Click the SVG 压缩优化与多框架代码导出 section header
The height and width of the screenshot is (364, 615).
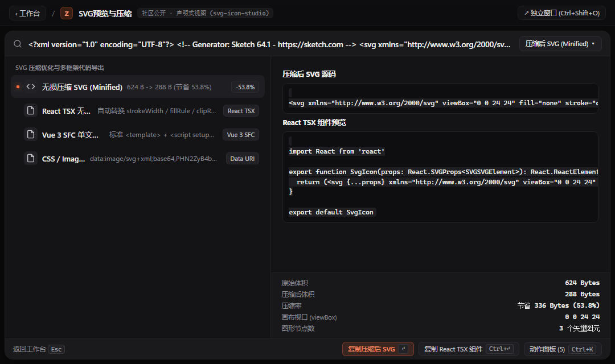(60, 68)
